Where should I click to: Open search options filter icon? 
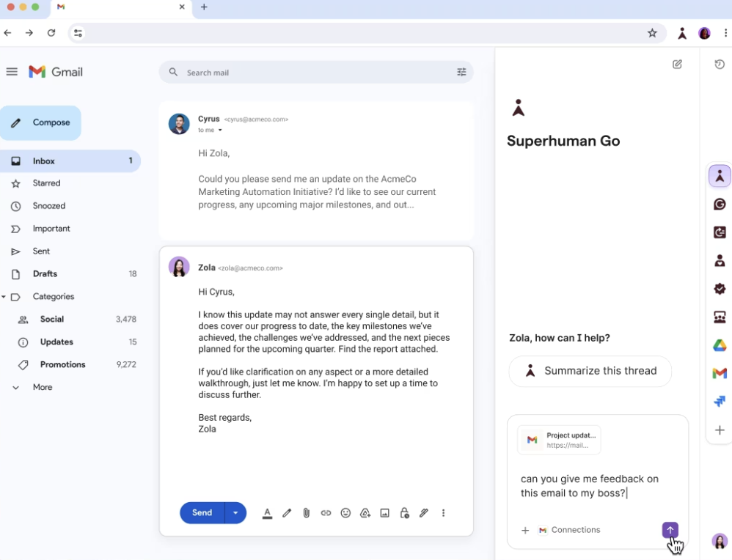point(461,72)
